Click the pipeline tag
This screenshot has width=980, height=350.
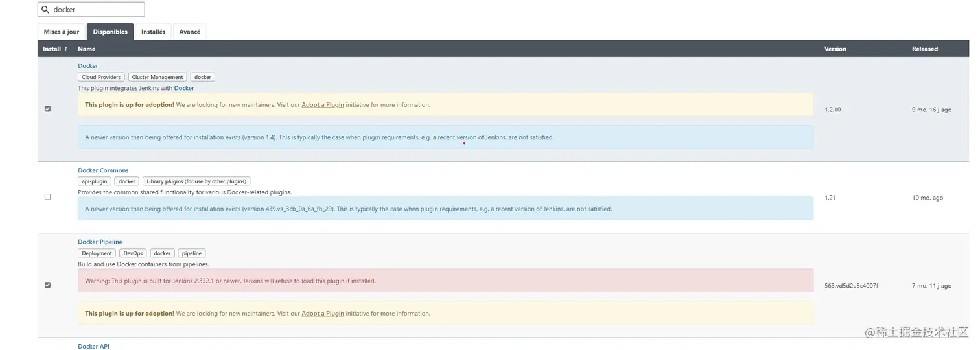[192, 253]
